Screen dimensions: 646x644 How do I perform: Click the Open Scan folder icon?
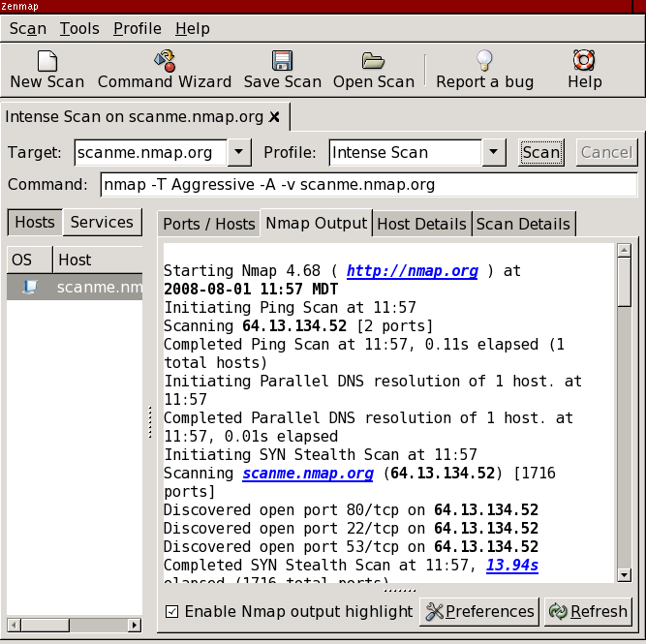tap(373, 61)
